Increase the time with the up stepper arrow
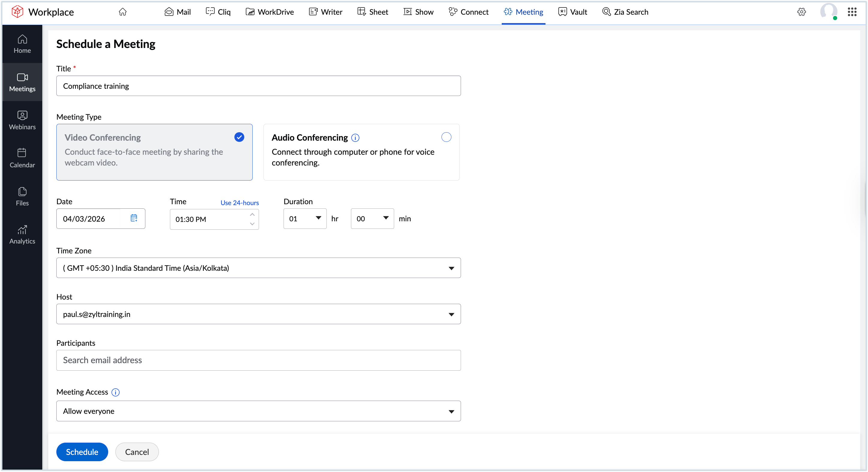Viewport: 868px width, 472px height. point(252,214)
